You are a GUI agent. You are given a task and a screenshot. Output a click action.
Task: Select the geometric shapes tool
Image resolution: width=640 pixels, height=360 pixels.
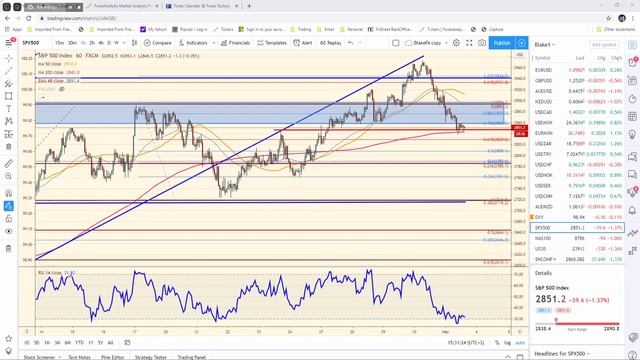[x=9, y=96]
